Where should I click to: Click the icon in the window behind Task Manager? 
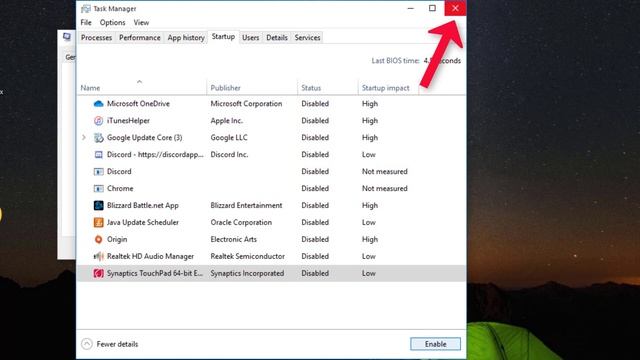pyautogui.click(x=67, y=37)
